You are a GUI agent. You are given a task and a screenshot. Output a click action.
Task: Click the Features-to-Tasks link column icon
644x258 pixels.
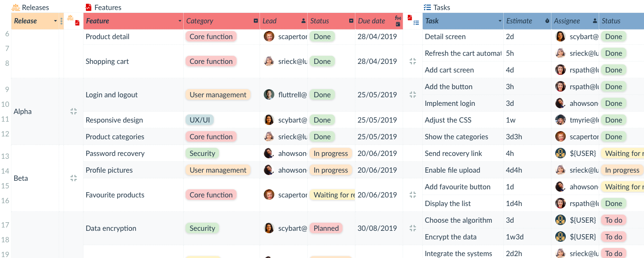click(x=413, y=21)
